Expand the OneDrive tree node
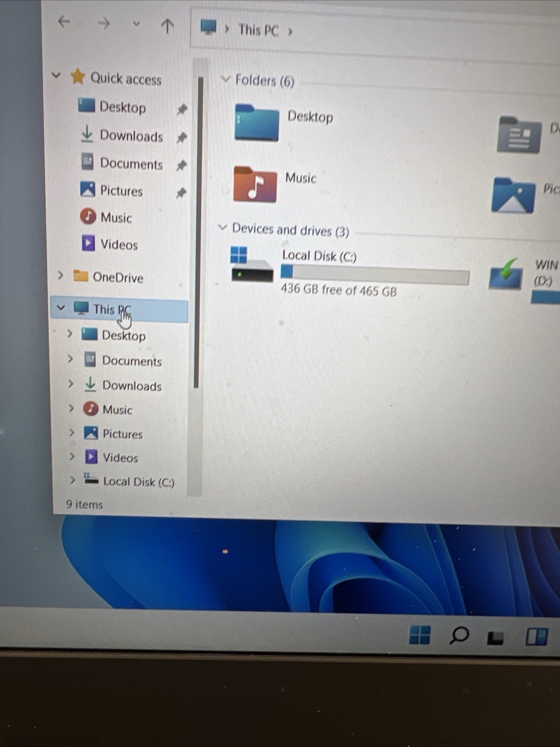 (60, 275)
